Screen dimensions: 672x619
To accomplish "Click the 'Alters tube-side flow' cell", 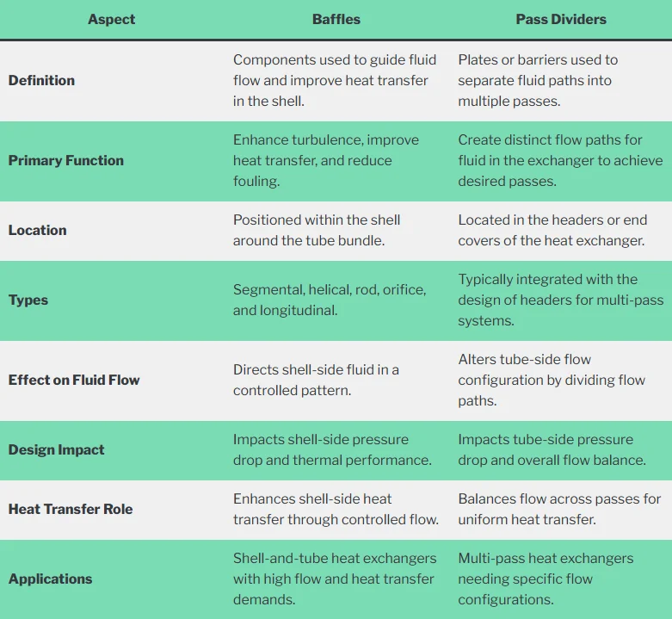I will click(x=552, y=380).
